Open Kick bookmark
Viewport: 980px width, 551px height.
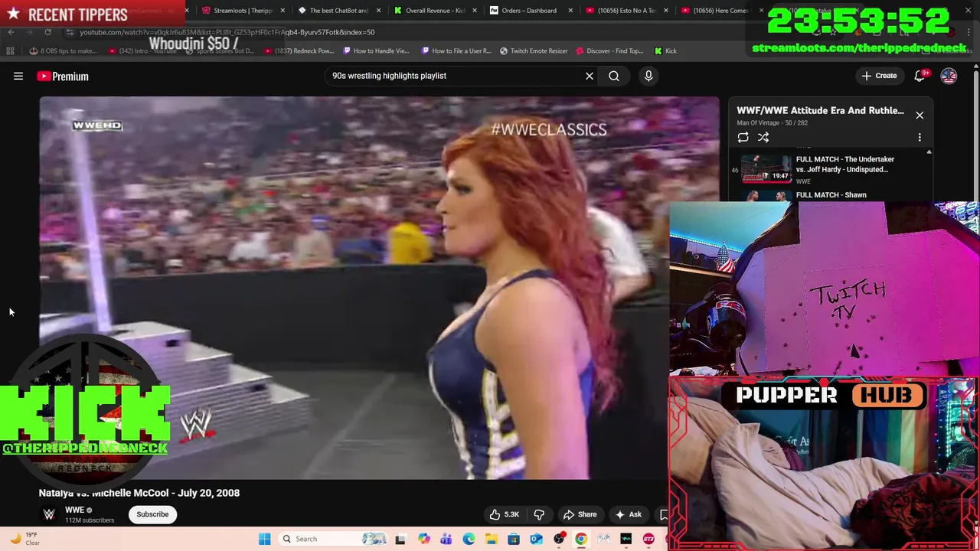[665, 51]
